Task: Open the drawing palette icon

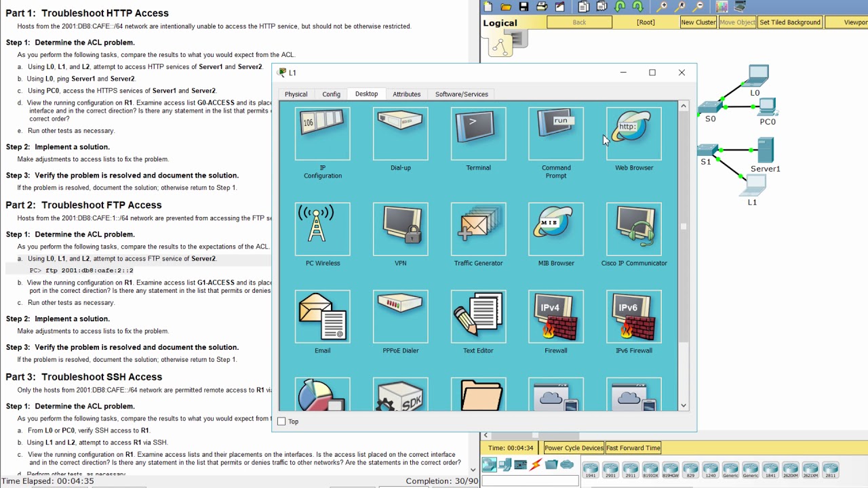Action: pos(722,7)
